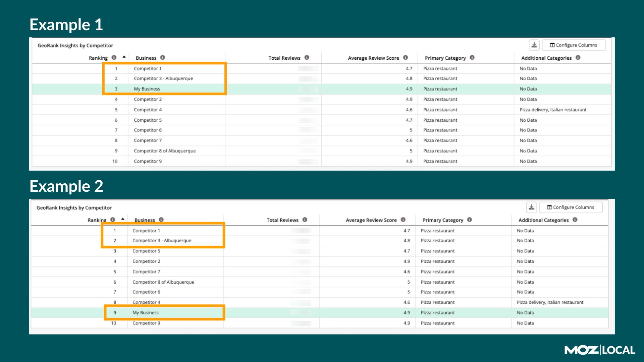Click the Primary Category info icon in Example 2
This screenshot has height=362, width=644.
pyautogui.click(x=470, y=220)
